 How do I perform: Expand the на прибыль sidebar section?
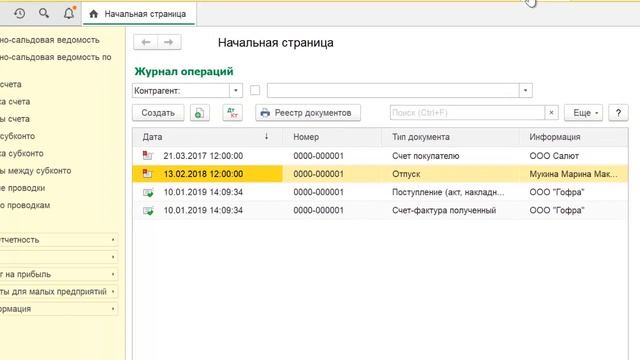pos(59,274)
